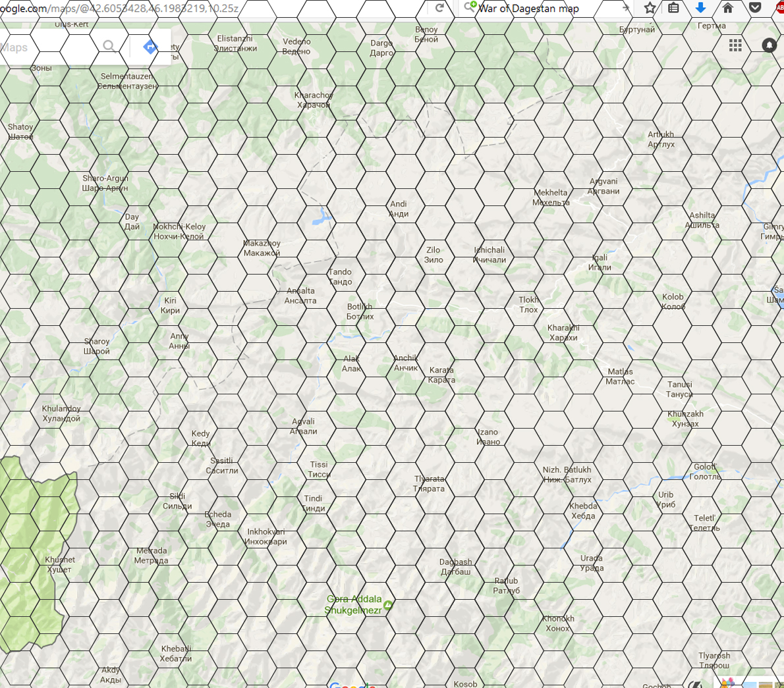Click the Inkhokvari label
Viewport: 784px width, 688px height.
pos(266,536)
